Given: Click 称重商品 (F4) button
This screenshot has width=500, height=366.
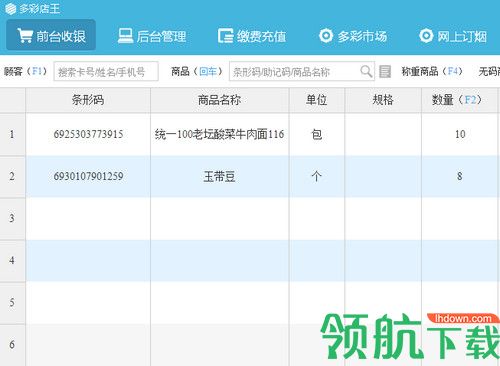Looking at the screenshot, I should pos(432,71).
